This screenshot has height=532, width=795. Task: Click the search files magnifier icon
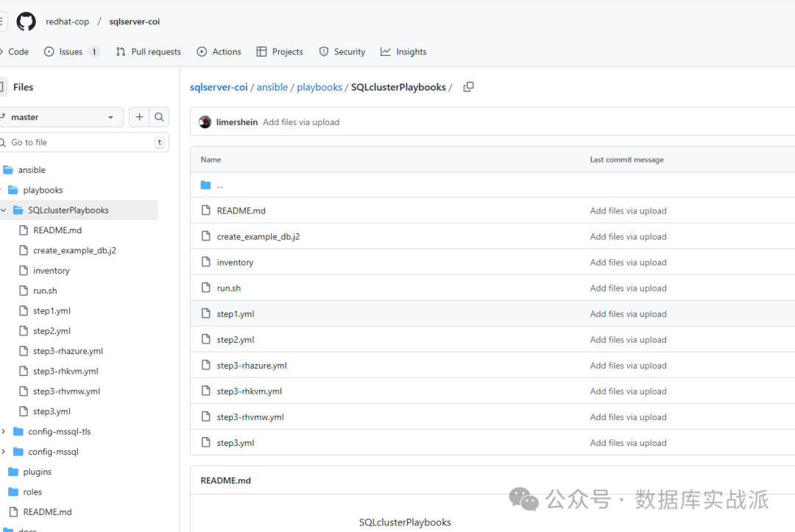coord(159,117)
